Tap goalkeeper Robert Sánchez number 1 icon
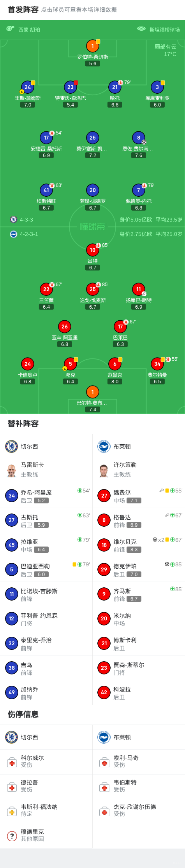185x868 pixels. 92,46
